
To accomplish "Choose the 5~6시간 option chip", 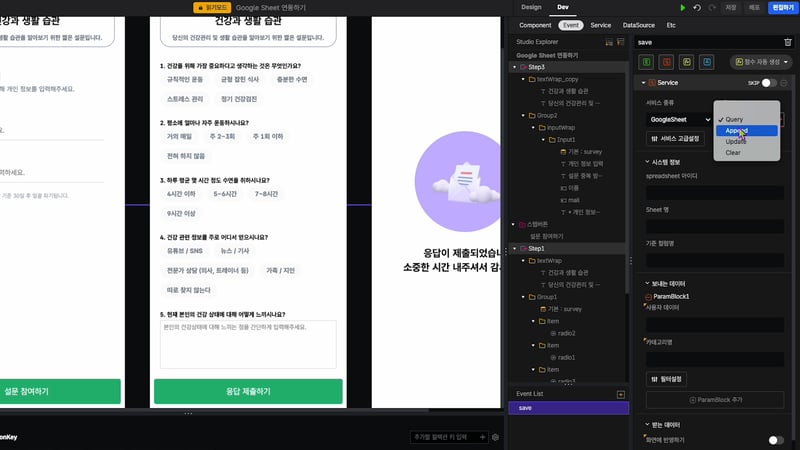I will pyautogui.click(x=224, y=194).
